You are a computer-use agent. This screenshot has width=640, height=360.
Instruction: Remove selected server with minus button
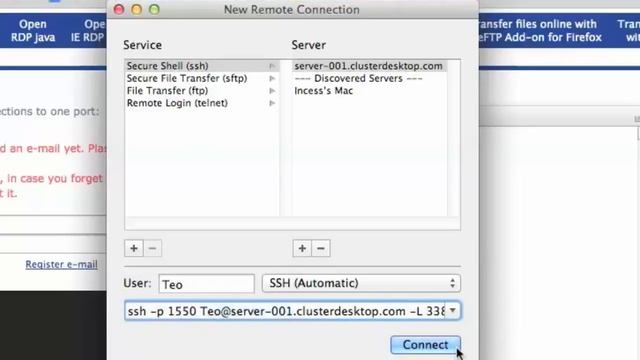(x=321, y=248)
